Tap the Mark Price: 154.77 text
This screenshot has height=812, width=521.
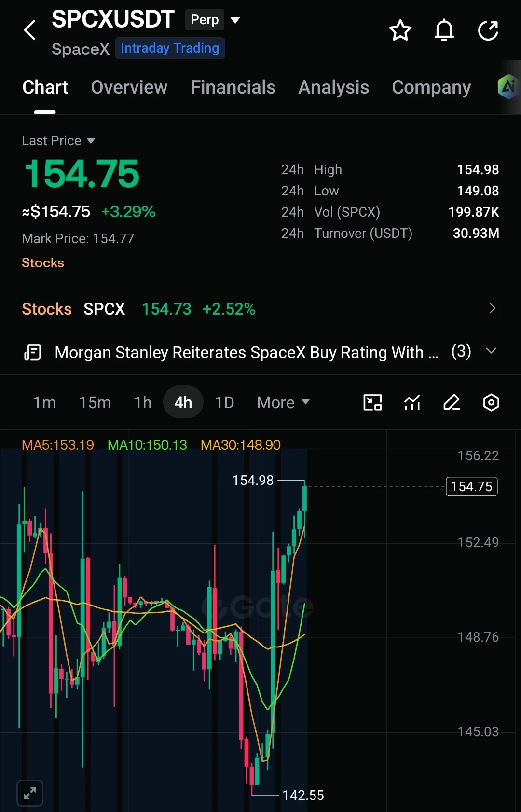pos(78,238)
